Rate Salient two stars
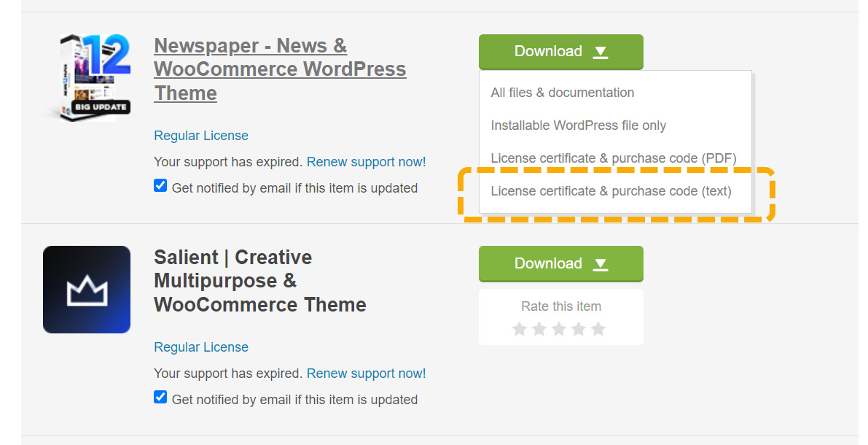Viewport: 868px width, 445px height. tap(539, 329)
